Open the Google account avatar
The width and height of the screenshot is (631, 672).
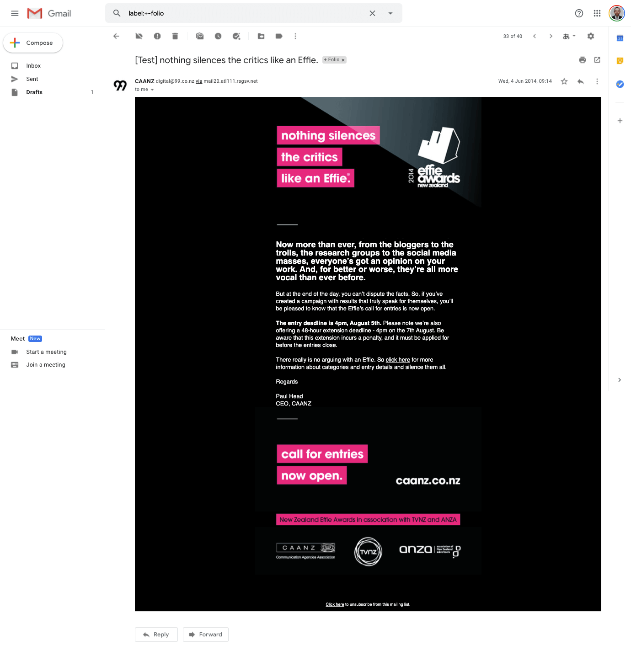click(617, 13)
